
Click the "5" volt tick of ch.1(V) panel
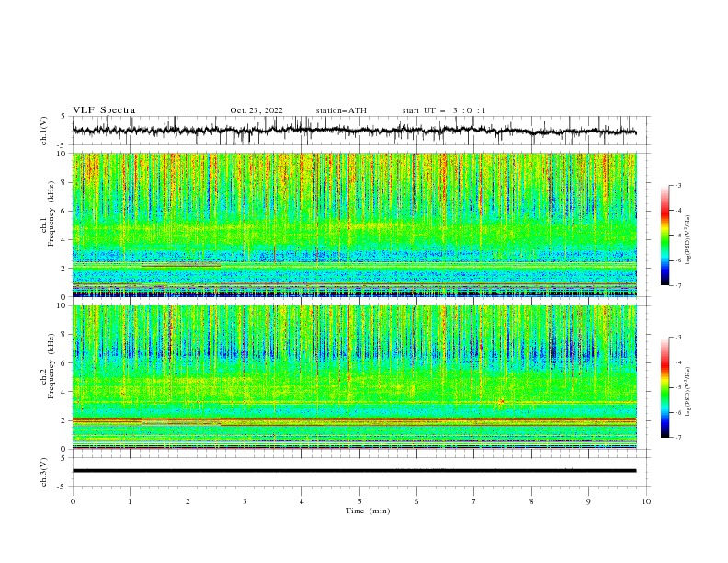coord(63,117)
